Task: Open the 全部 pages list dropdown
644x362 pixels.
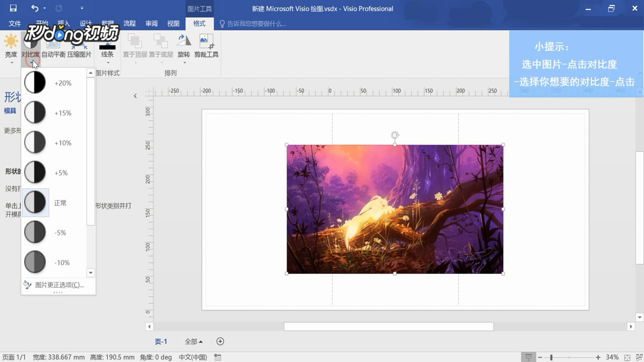Action: [194, 341]
